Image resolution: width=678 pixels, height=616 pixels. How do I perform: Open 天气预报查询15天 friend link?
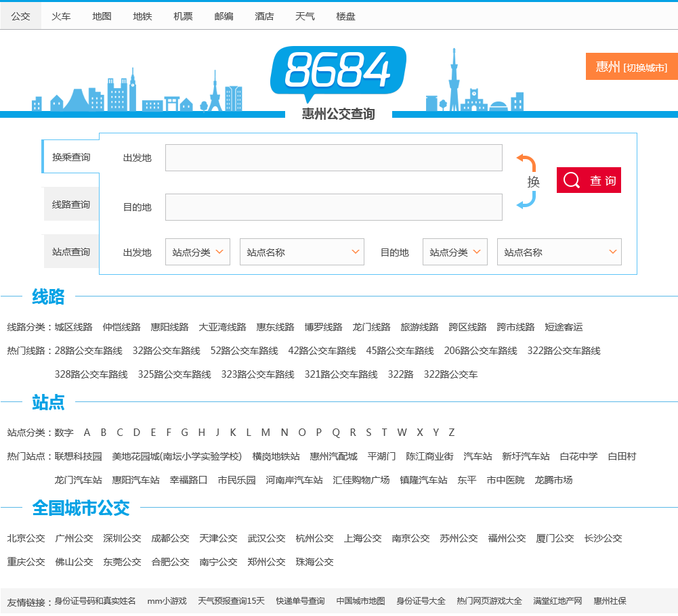[x=231, y=601]
